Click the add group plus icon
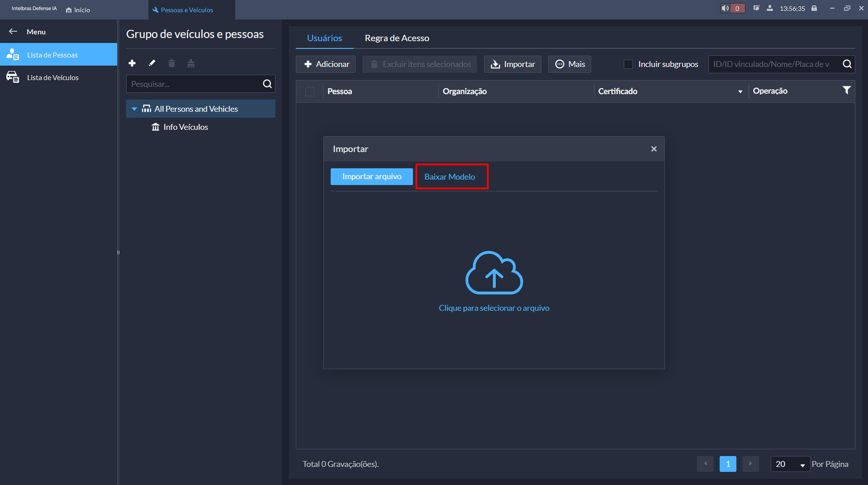The image size is (868, 485). click(132, 63)
